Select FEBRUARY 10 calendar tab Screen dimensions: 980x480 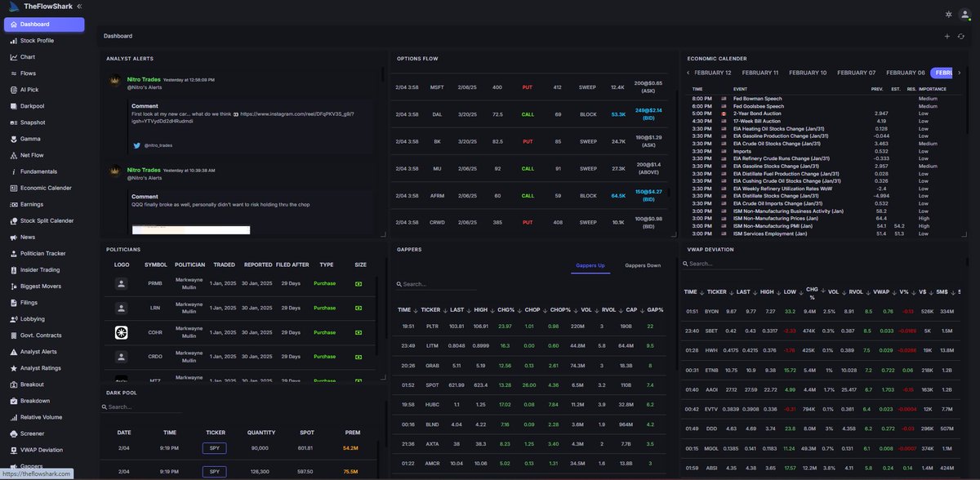point(807,73)
